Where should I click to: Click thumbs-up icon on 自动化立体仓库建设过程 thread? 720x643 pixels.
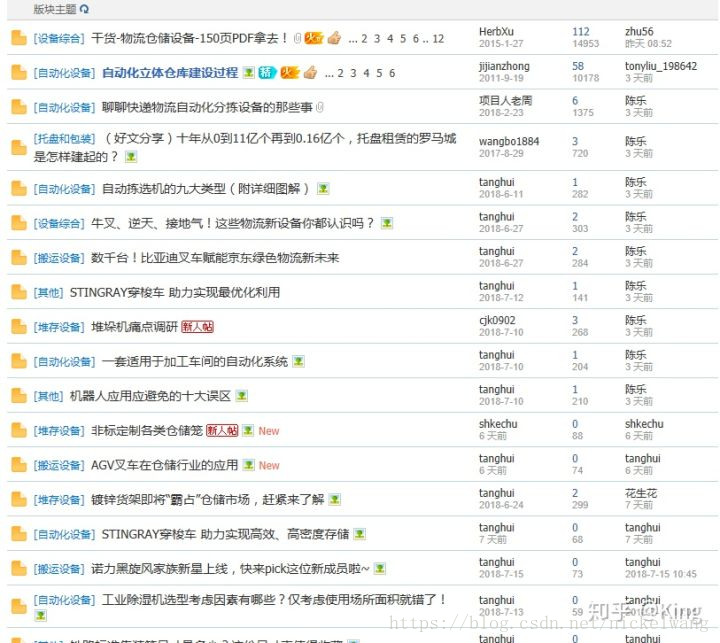pyautogui.click(x=310, y=72)
